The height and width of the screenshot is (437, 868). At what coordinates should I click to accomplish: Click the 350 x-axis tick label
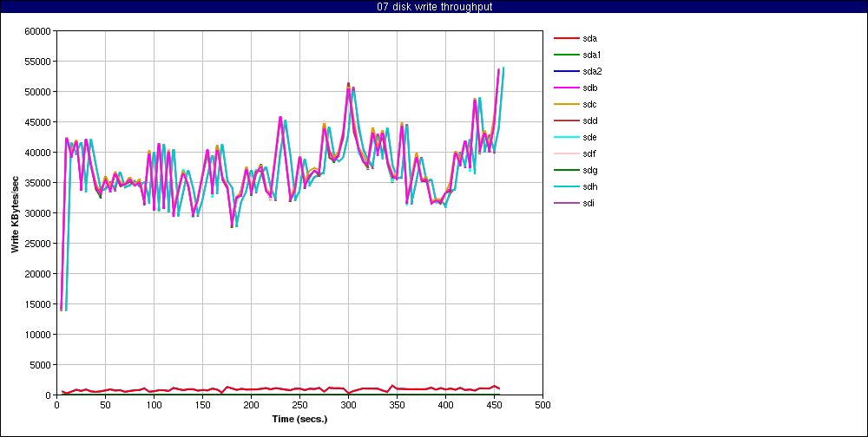point(397,405)
